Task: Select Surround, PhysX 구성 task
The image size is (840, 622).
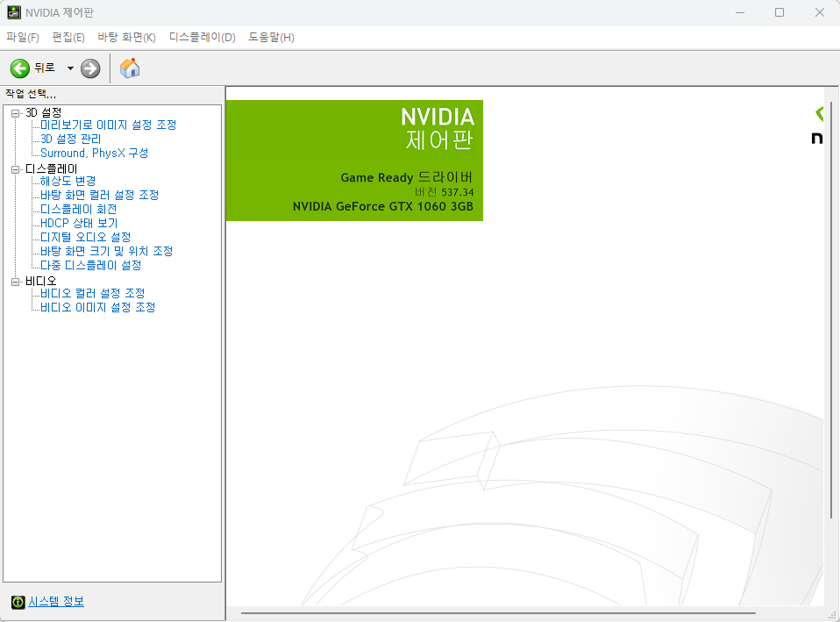Action: tap(95, 153)
